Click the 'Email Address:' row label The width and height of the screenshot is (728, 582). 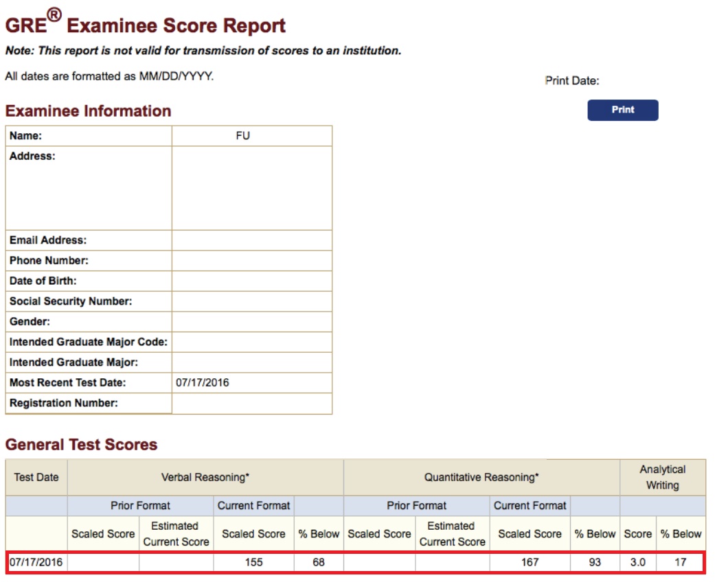click(x=48, y=240)
